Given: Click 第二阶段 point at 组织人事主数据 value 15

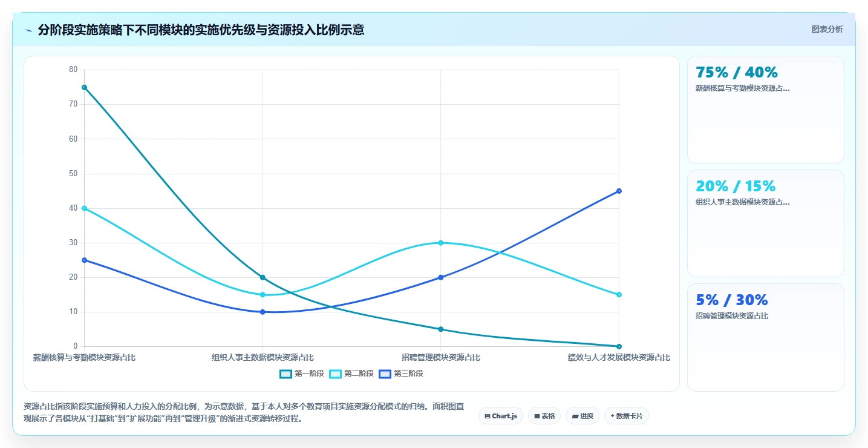Looking at the screenshot, I should 263,295.
